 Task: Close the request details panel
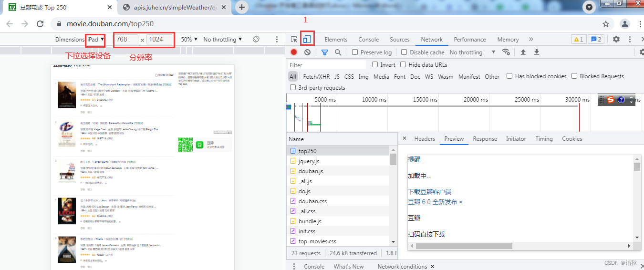(x=405, y=139)
